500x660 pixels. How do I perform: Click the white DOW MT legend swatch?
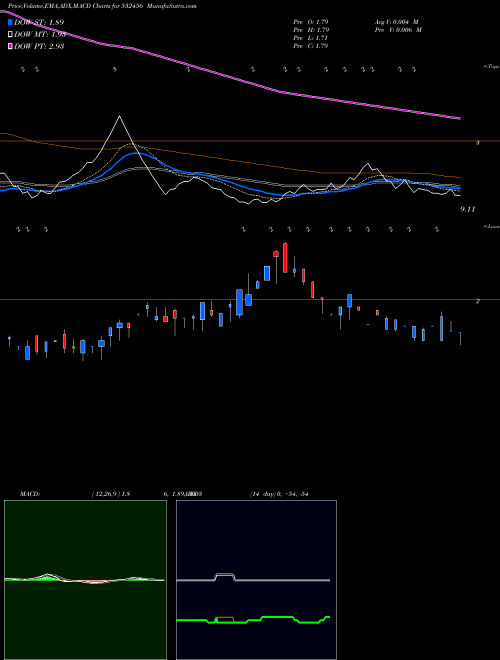11,35
